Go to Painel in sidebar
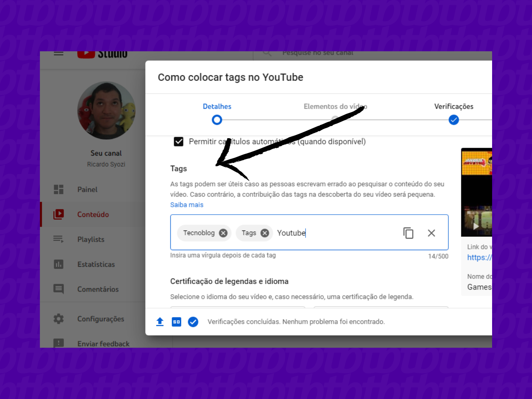Viewport: 532px width, 399px height. coord(87,190)
